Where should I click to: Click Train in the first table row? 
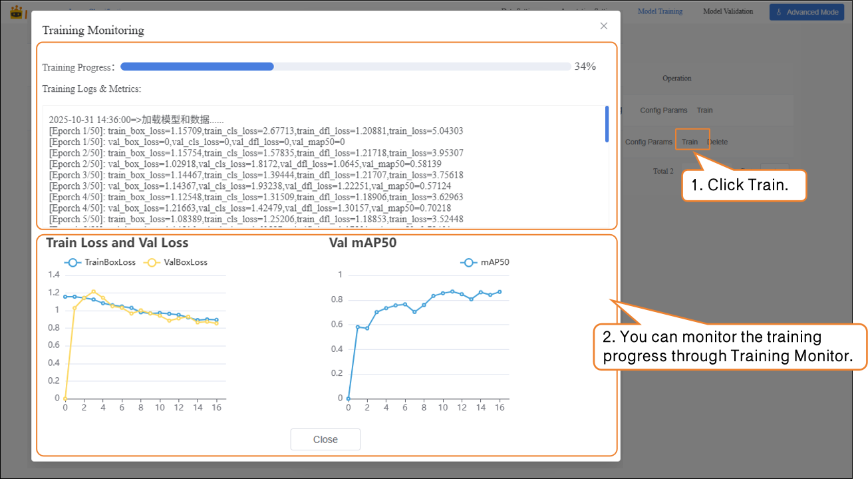(x=704, y=110)
